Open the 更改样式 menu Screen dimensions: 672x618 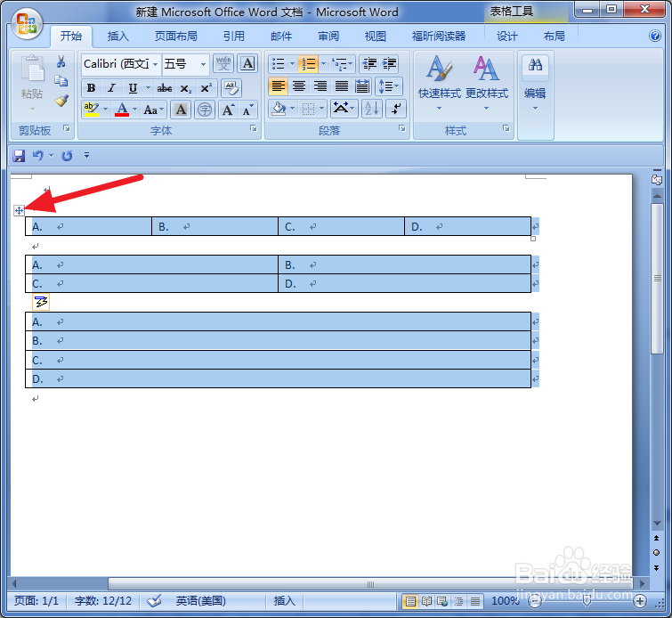click(x=487, y=82)
